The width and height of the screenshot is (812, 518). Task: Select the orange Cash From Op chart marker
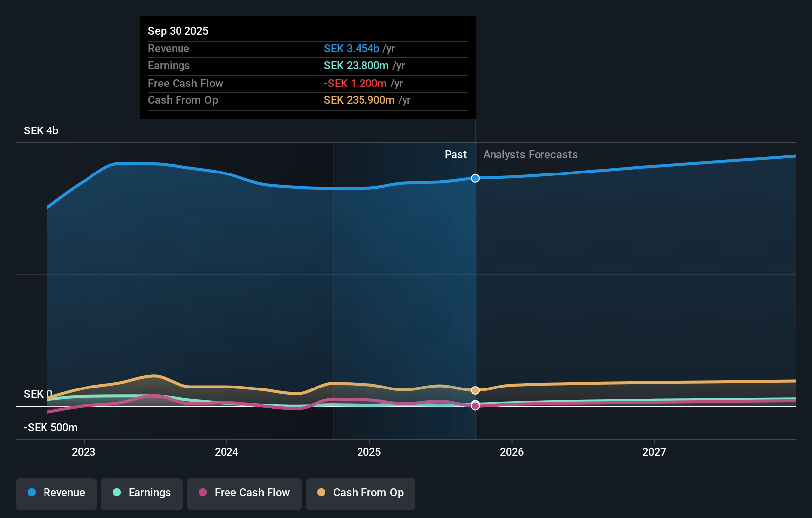(475, 390)
